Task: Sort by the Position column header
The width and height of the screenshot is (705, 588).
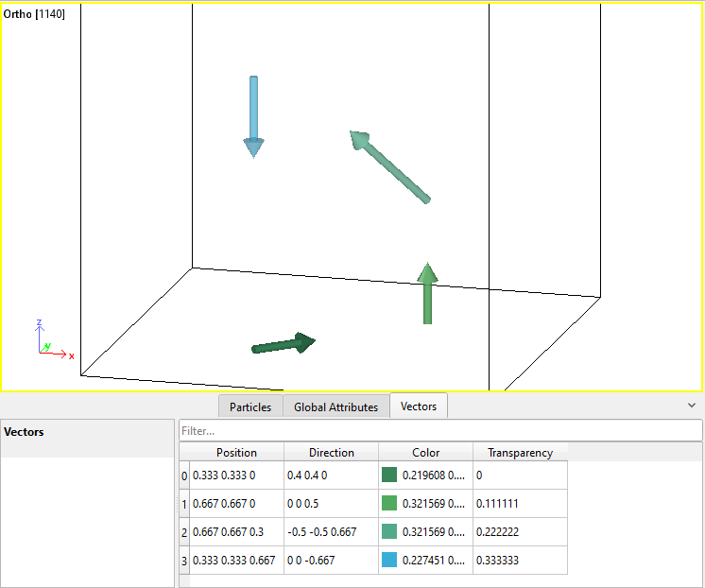Action: [x=236, y=452]
